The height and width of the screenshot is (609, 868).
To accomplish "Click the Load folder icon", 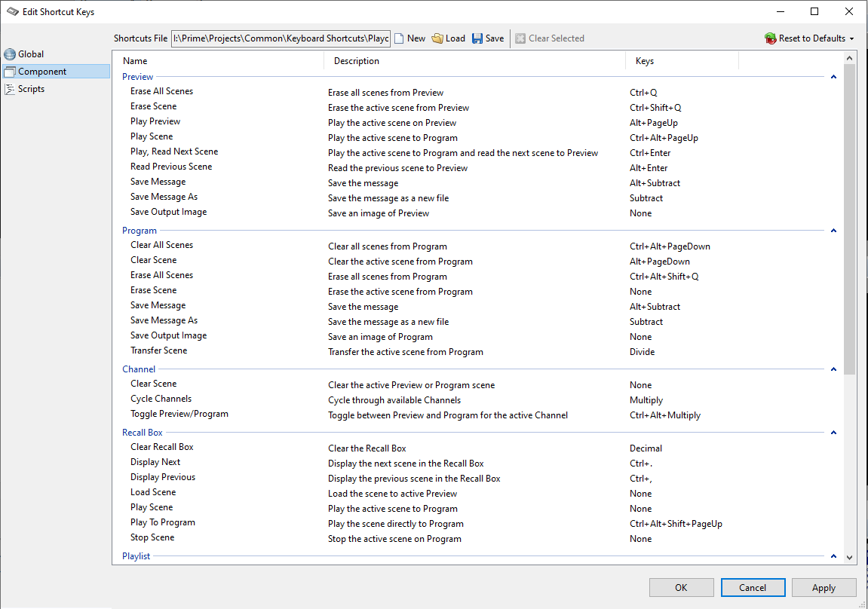I will click(437, 38).
